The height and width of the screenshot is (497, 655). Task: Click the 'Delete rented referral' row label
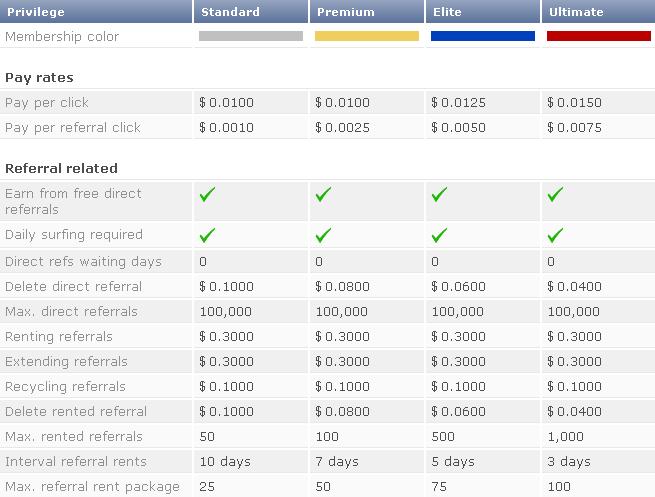coord(76,411)
